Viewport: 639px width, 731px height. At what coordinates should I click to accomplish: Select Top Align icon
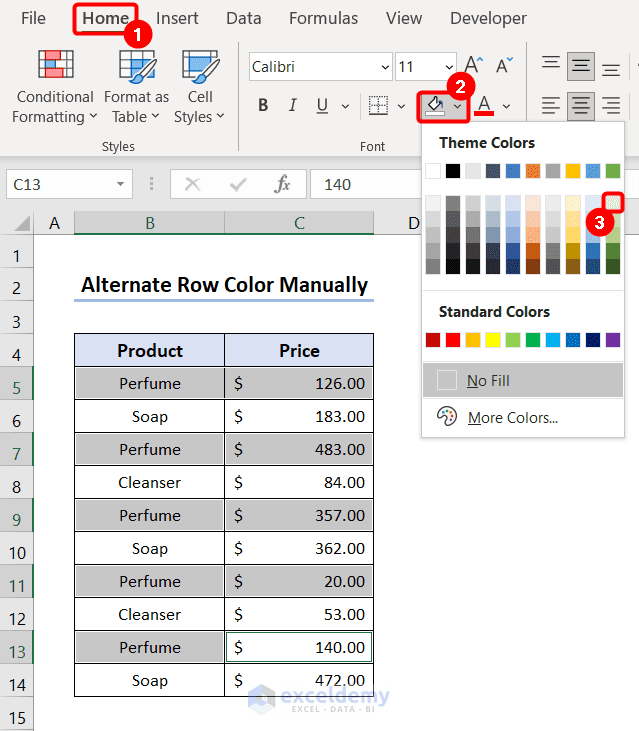point(551,62)
